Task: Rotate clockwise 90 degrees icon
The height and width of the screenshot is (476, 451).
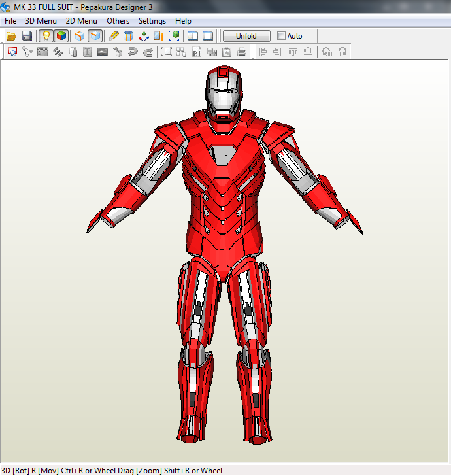Action: [342, 52]
